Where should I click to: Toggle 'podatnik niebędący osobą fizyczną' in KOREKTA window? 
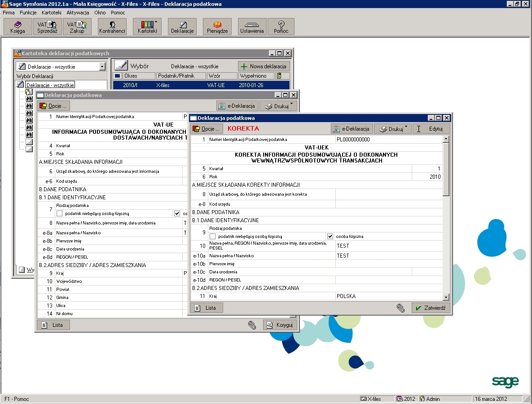point(213,237)
